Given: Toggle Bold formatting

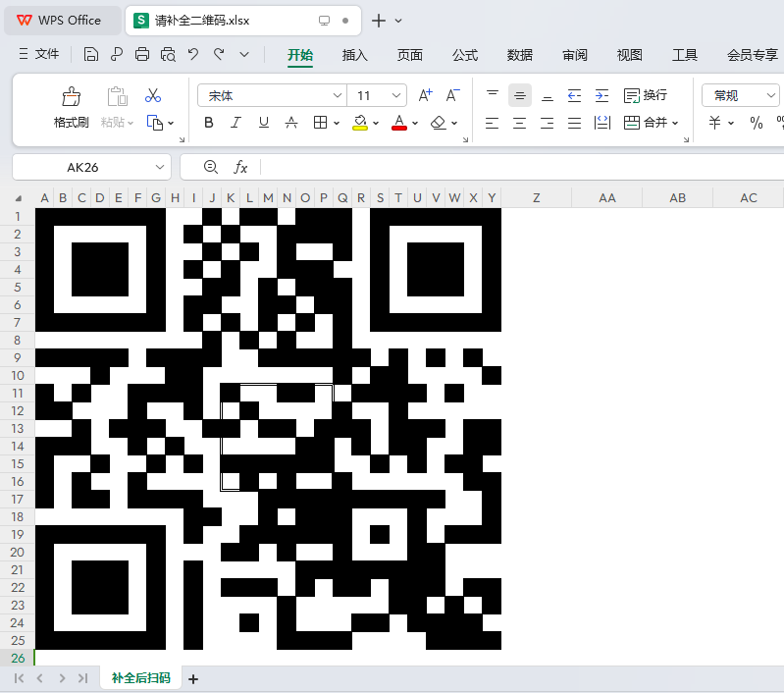Looking at the screenshot, I should pyautogui.click(x=208, y=123).
